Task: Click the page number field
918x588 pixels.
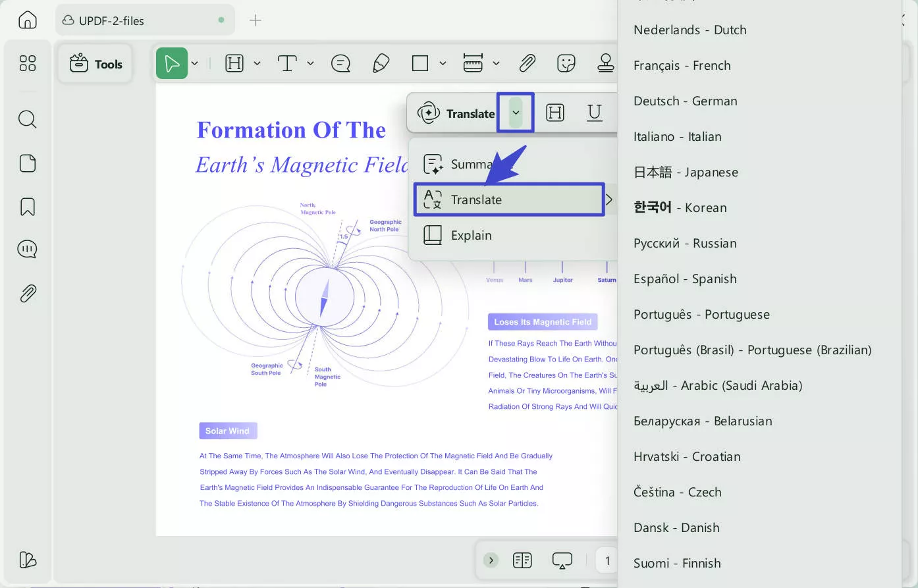Action: [x=607, y=560]
